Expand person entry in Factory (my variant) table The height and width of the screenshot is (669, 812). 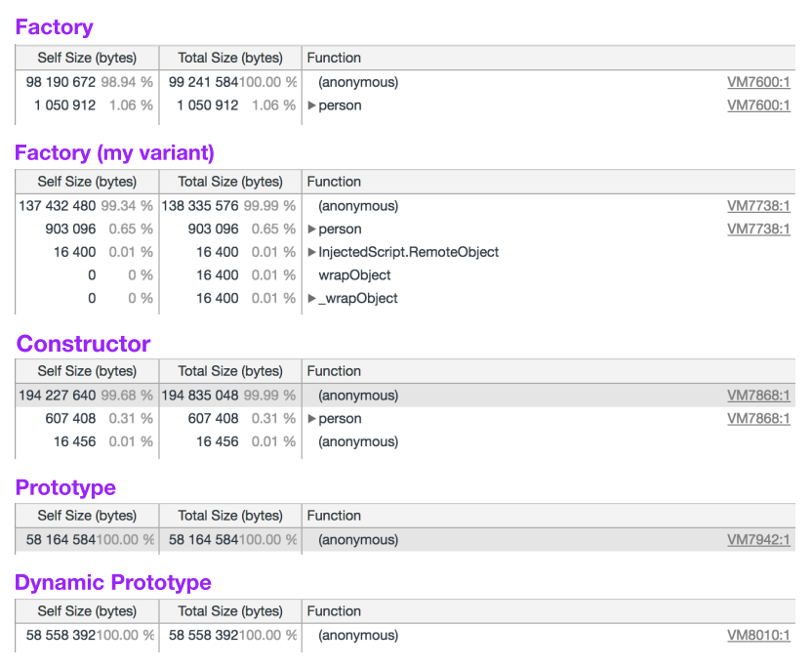tap(311, 230)
